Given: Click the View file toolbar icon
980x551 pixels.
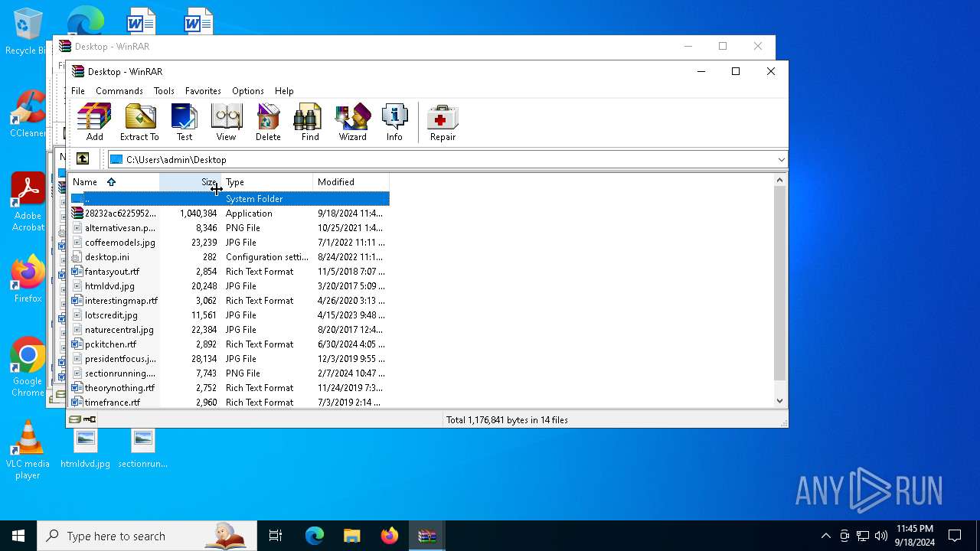Looking at the screenshot, I should [x=226, y=122].
